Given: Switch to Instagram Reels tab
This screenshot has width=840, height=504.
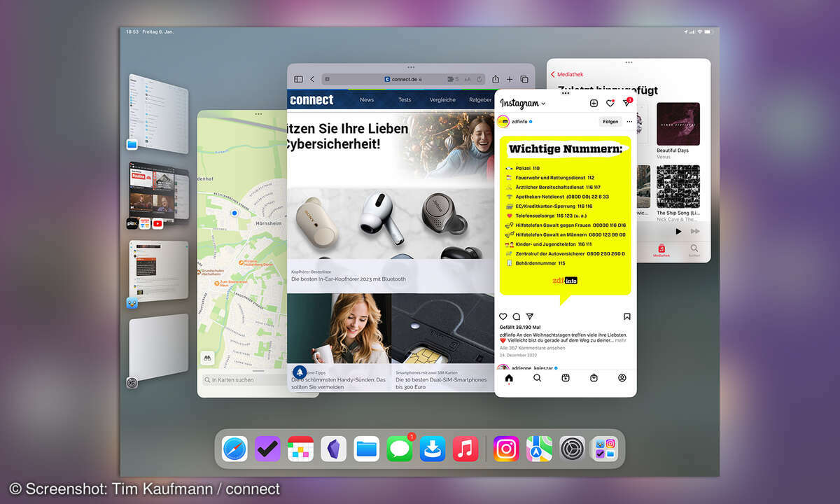Looking at the screenshot, I should [x=566, y=378].
